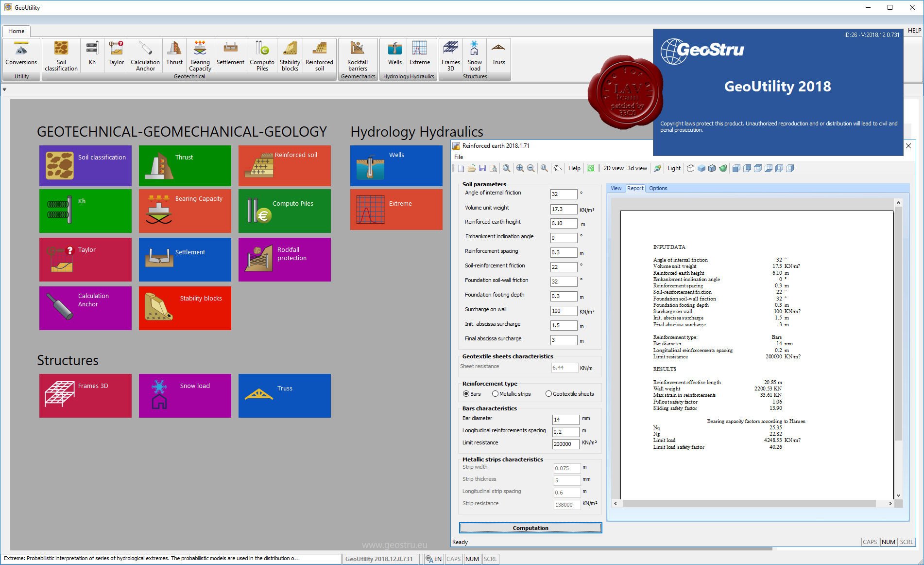Click report vertical scrollbar up arrow
Viewport: 924px width, 565px height.
[898, 203]
